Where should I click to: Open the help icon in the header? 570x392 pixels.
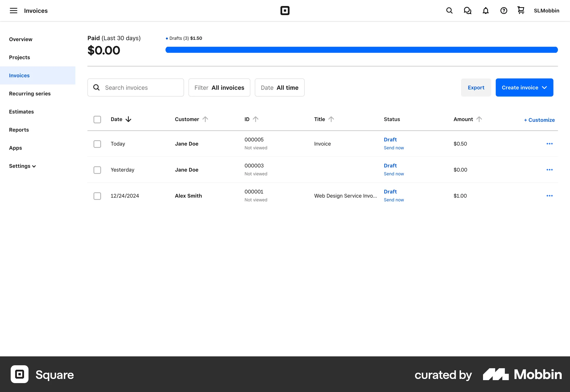(x=503, y=10)
